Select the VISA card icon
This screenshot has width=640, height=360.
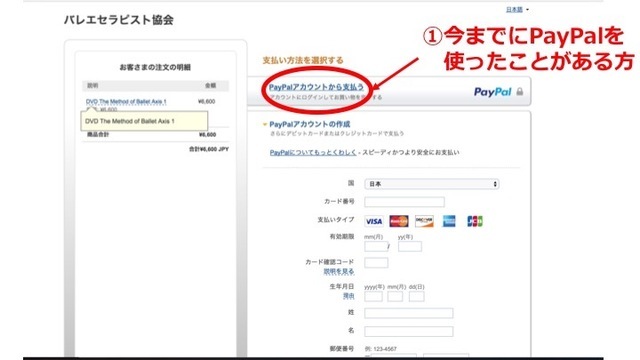374,221
